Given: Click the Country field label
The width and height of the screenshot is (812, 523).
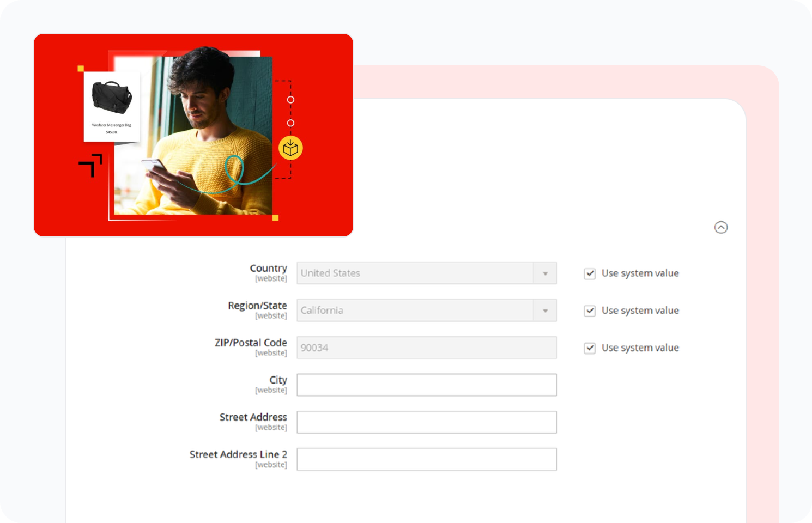Looking at the screenshot, I should tap(268, 268).
